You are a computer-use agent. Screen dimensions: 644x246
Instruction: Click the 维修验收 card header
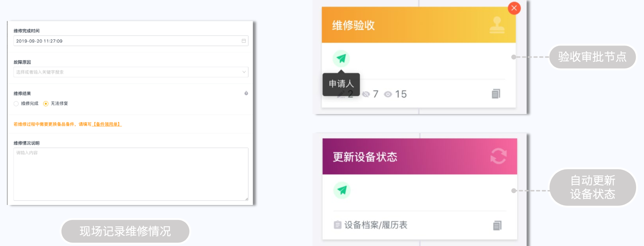pyautogui.click(x=419, y=25)
